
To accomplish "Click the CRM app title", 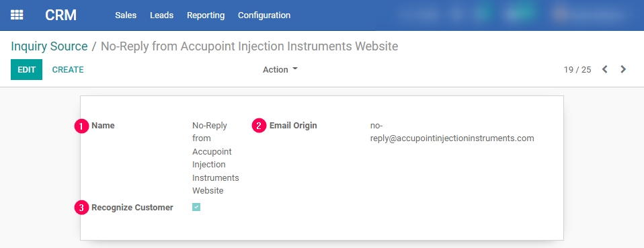I will 61,15.
